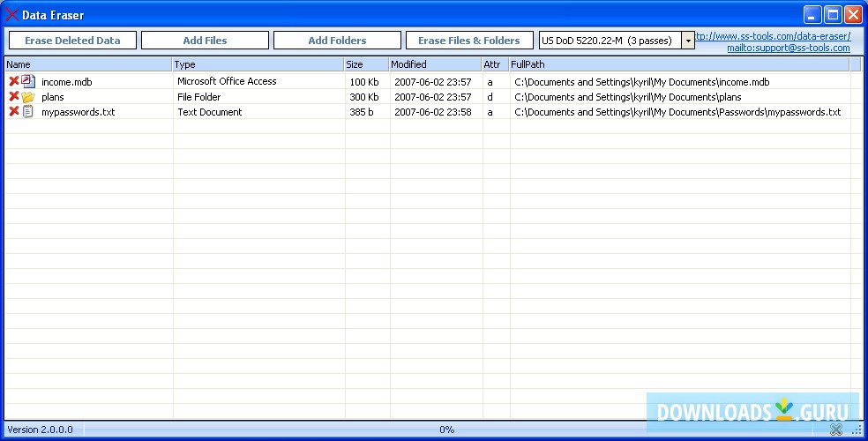Maximize the Data Eraser window

(833, 14)
